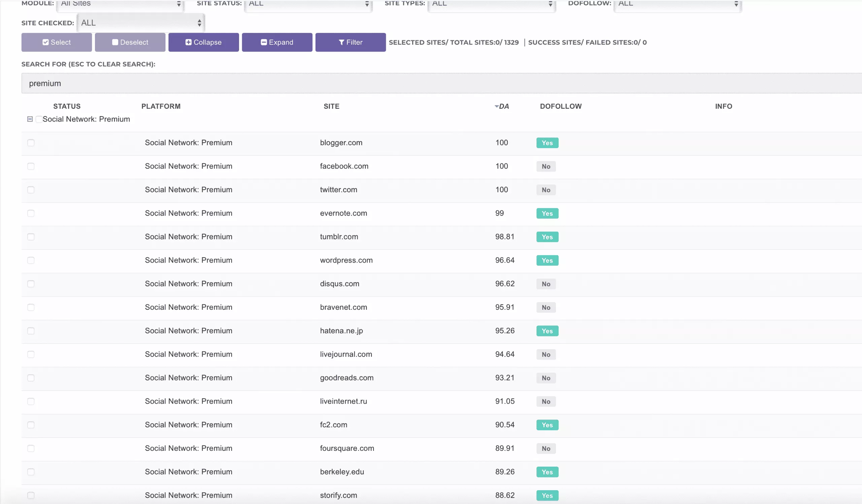862x504 pixels.
Task: Click the No dofollow badge for facebook.com
Action: pyautogui.click(x=546, y=166)
